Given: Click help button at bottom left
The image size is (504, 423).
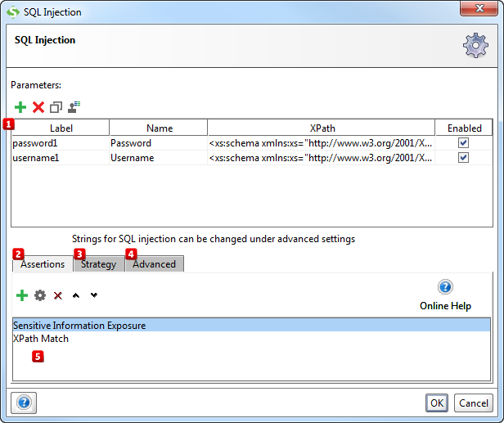Looking at the screenshot, I should coord(24,403).
